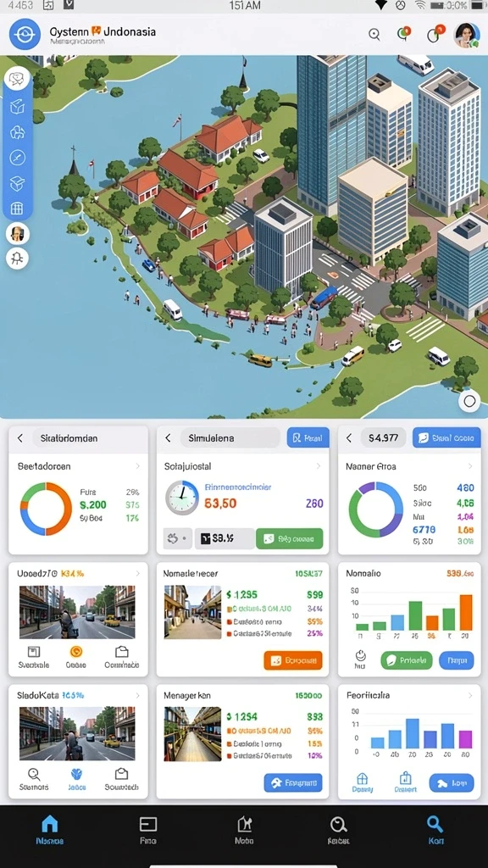Viewport: 488px width, 868px height.
Task: Open the market photo in the Nomadle trecer card
Action: click(192, 612)
